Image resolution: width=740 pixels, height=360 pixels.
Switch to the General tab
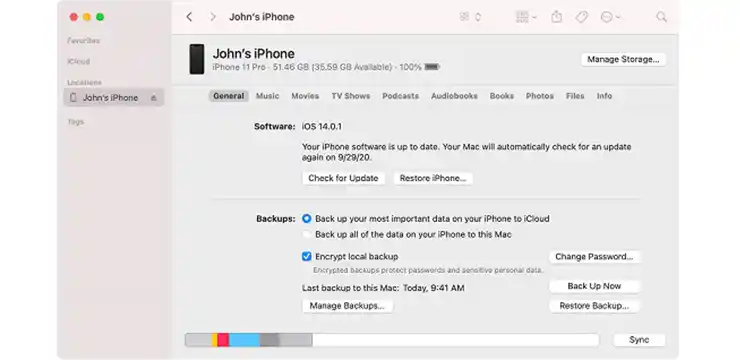228,96
